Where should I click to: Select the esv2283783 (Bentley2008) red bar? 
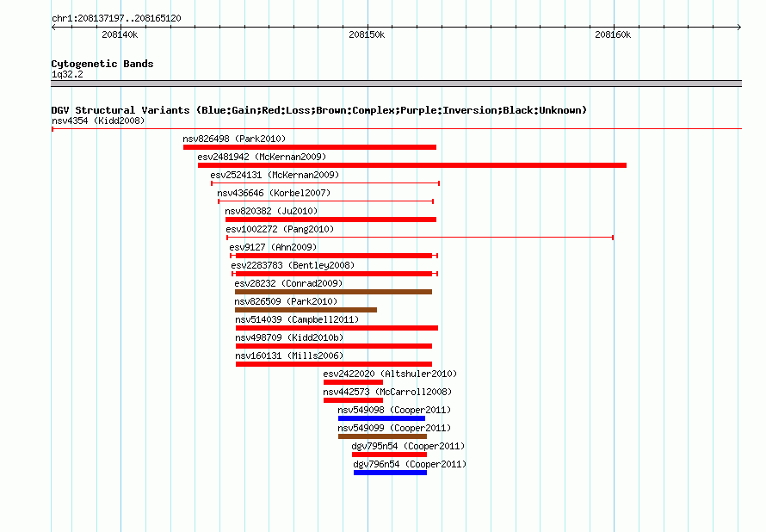(x=335, y=274)
